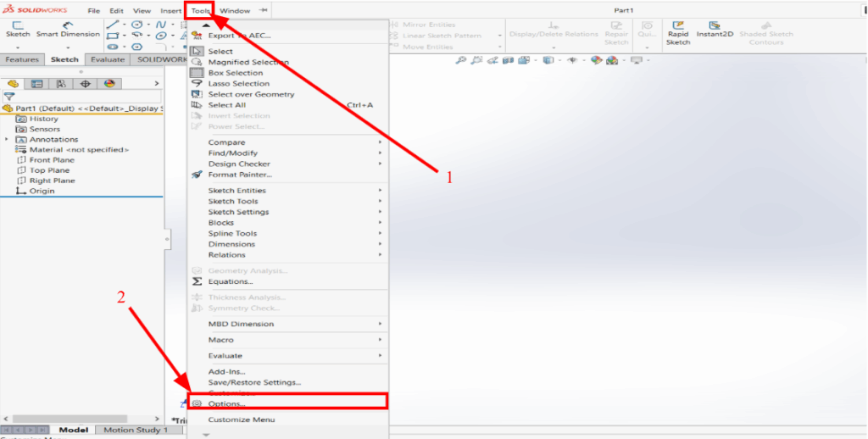Toggle Instant2D in the ribbon
The image size is (868, 439).
(x=715, y=30)
